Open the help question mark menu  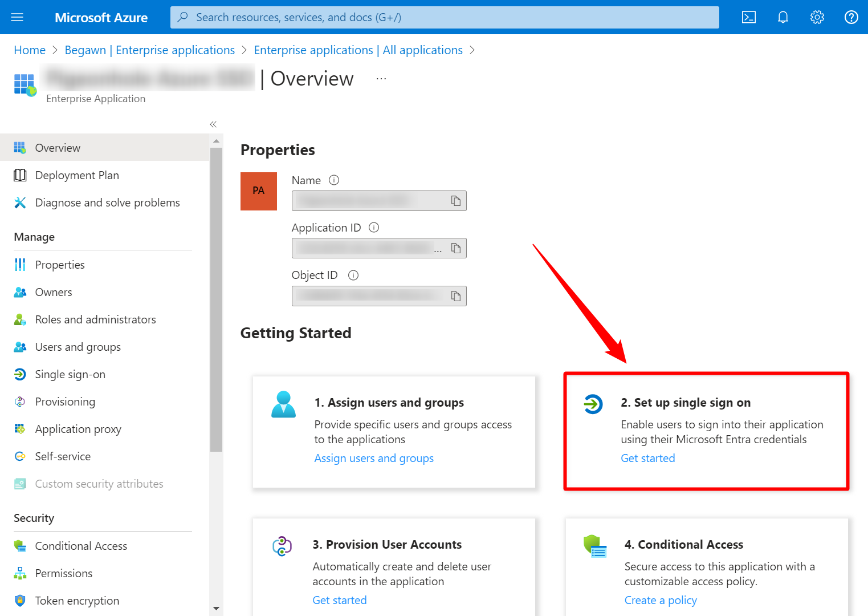(851, 17)
